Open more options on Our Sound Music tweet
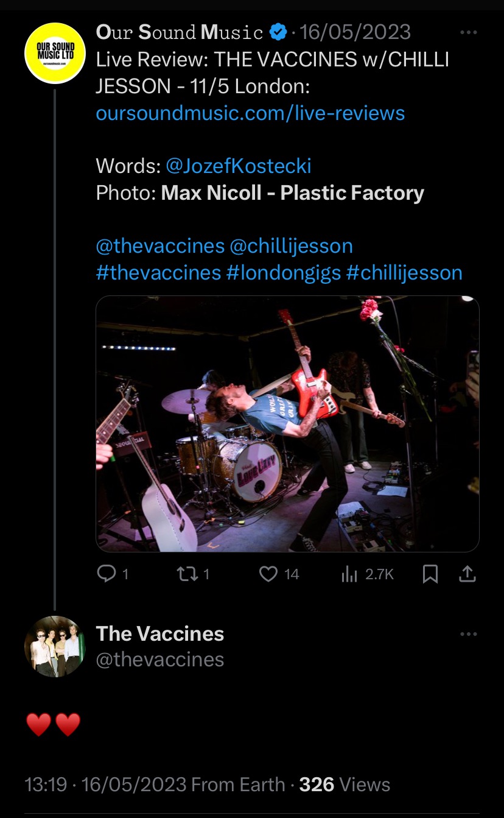Image resolution: width=504 pixels, height=818 pixels. 468,32
